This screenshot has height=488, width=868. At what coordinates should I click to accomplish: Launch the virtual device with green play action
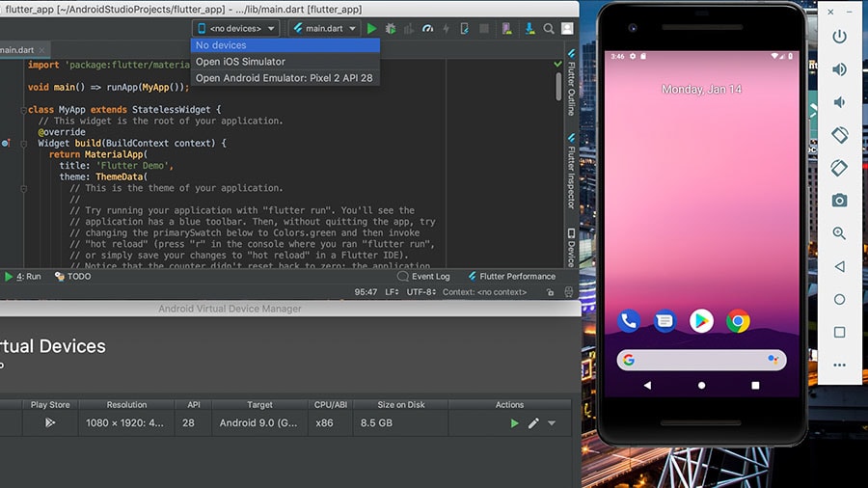click(x=514, y=423)
